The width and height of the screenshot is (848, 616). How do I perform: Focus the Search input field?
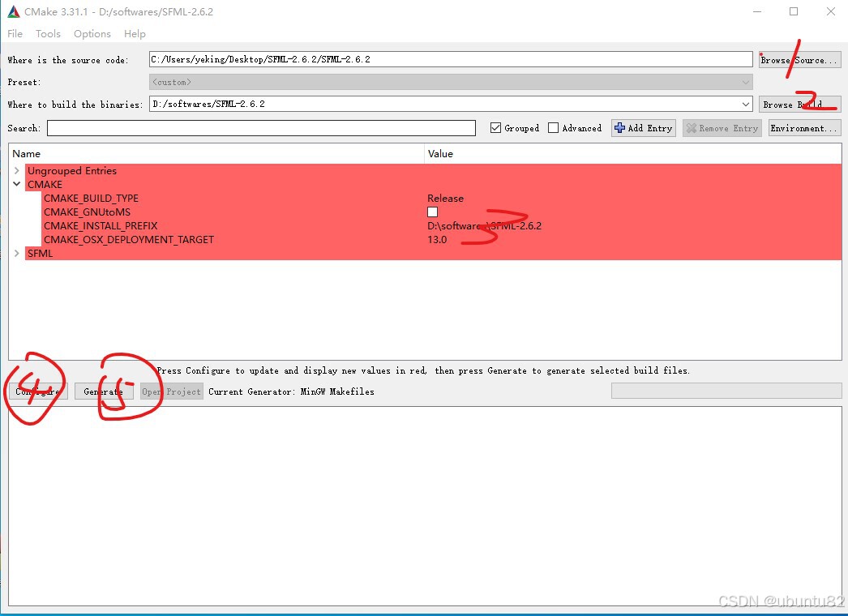[x=261, y=128]
